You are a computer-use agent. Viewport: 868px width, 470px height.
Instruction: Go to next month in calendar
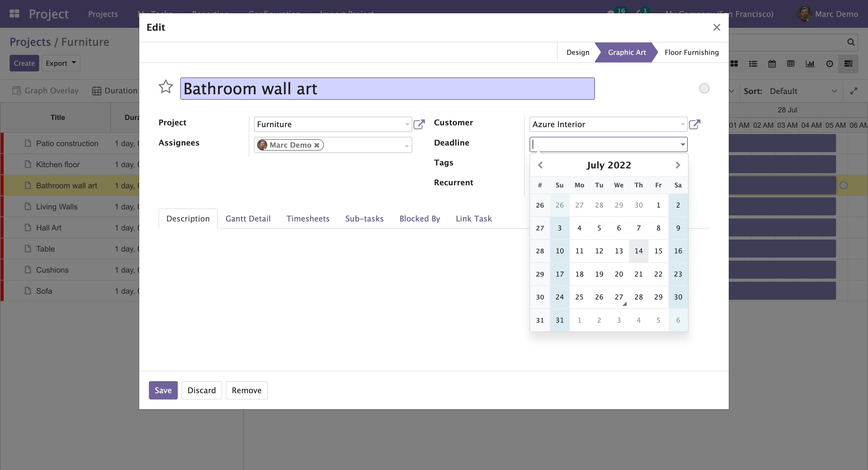click(x=678, y=165)
